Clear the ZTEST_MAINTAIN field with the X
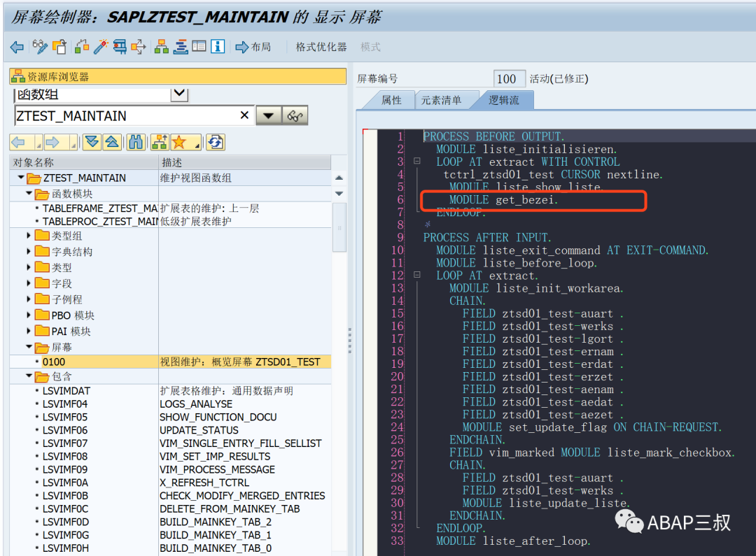This screenshot has width=756, height=556. 244,115
